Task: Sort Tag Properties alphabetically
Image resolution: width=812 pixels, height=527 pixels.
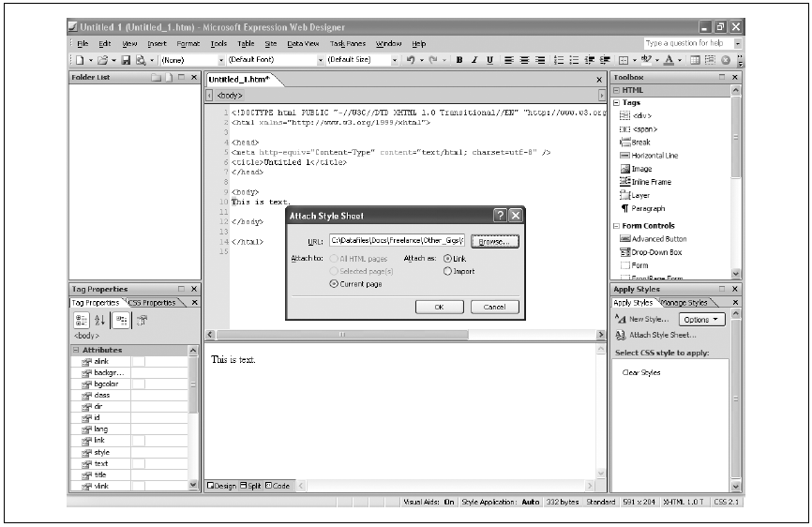Action: point(99,321)
